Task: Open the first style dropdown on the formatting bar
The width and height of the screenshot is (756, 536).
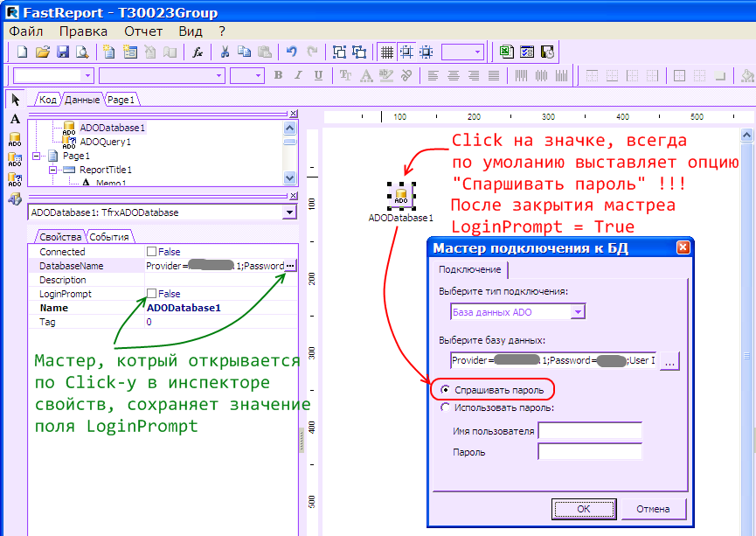Action: coord(87,75)
